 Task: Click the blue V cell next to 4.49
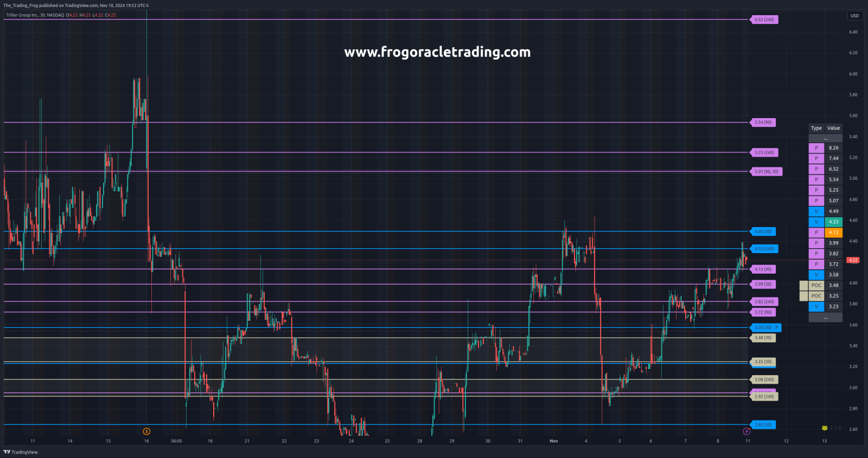(816, 211)
